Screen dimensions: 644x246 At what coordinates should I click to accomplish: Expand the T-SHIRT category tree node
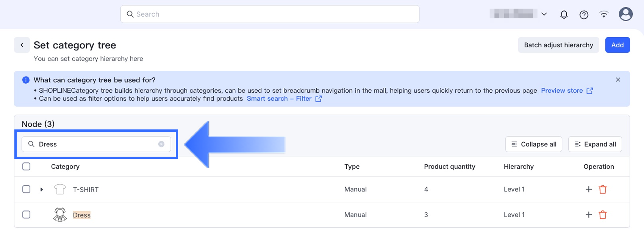42,189
